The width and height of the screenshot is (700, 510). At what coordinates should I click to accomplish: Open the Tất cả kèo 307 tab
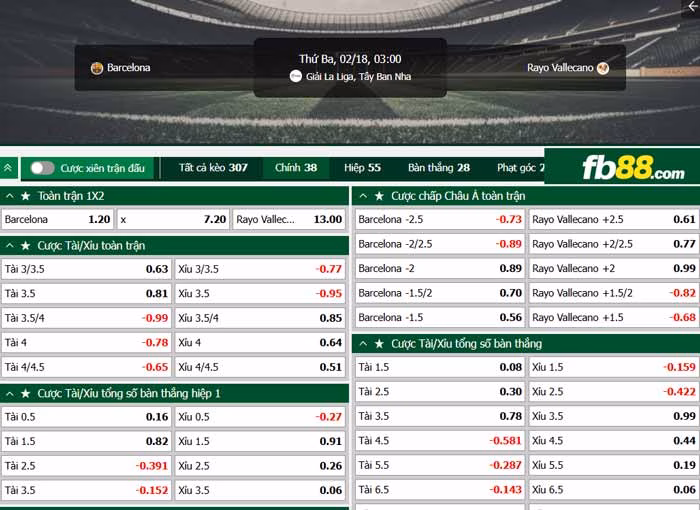point(213,168)
